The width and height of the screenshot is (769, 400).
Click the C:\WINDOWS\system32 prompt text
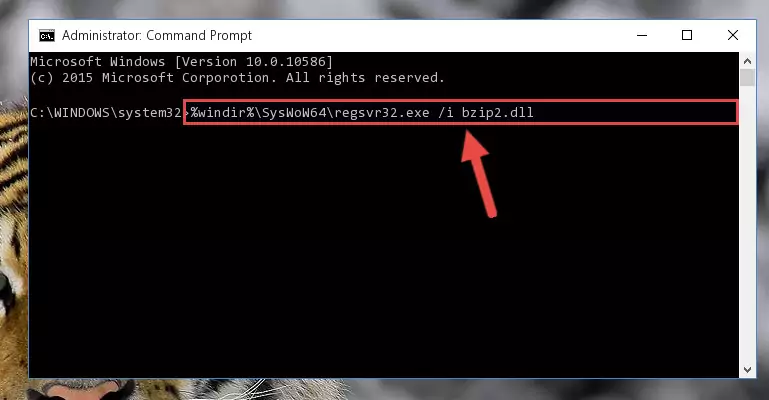pyautogui.click(x=106, y=113)
